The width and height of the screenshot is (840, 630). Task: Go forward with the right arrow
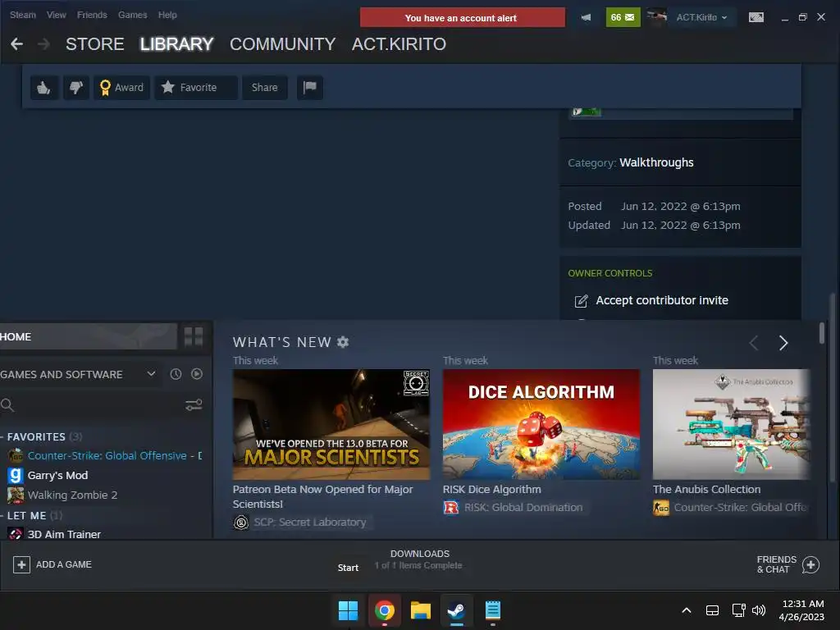click(x=44, y=44)
